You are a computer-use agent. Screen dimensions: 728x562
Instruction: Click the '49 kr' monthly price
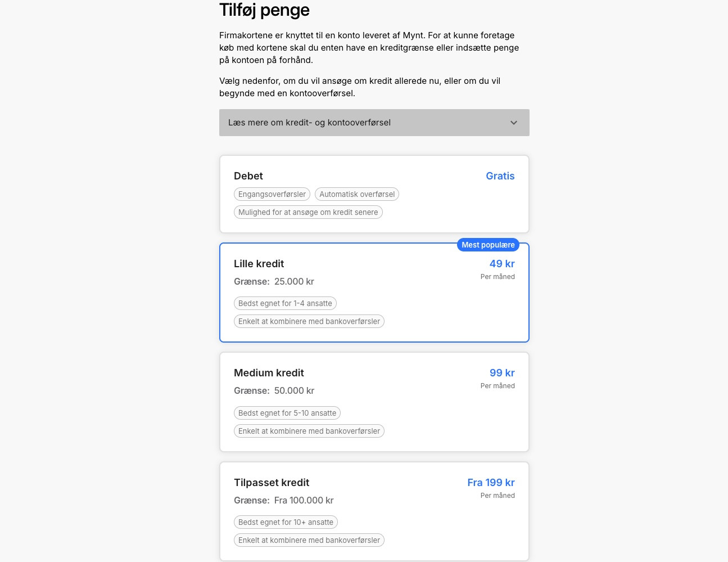(x=501, y=264)
